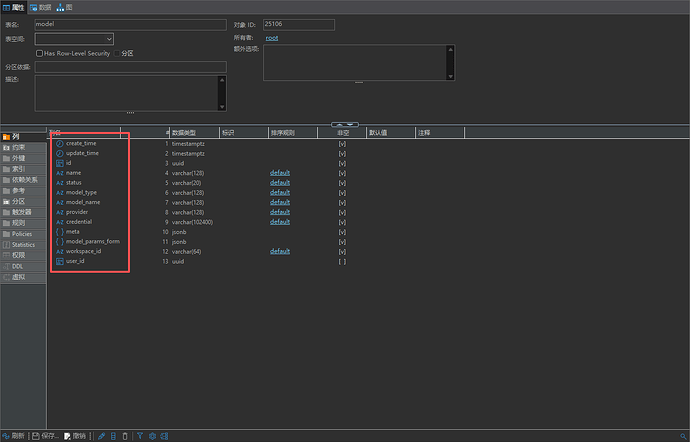Switch to the 属性 properties tab
This screenshot has width=690, height=442.
point(14,7)
